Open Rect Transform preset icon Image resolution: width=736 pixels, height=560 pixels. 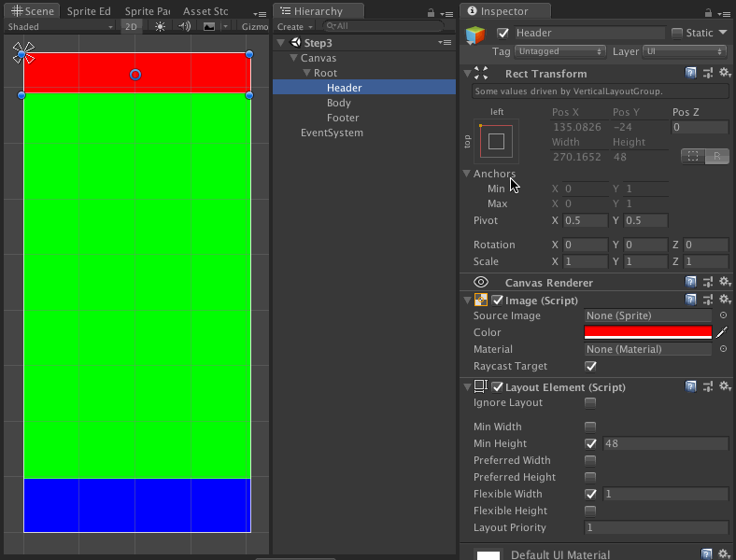tap(708, 73)
